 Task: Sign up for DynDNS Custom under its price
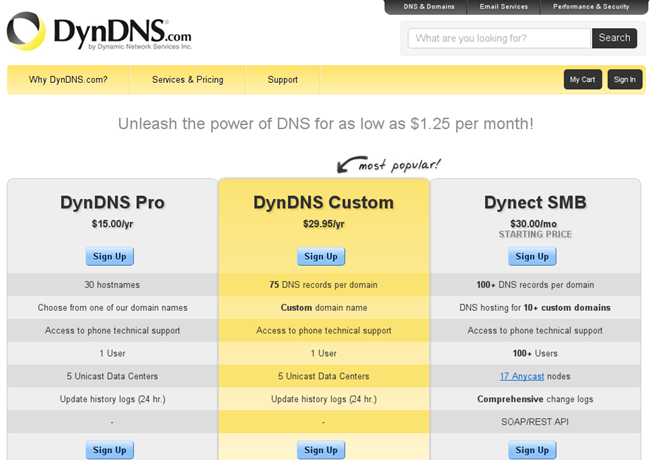tap(321, 257)
